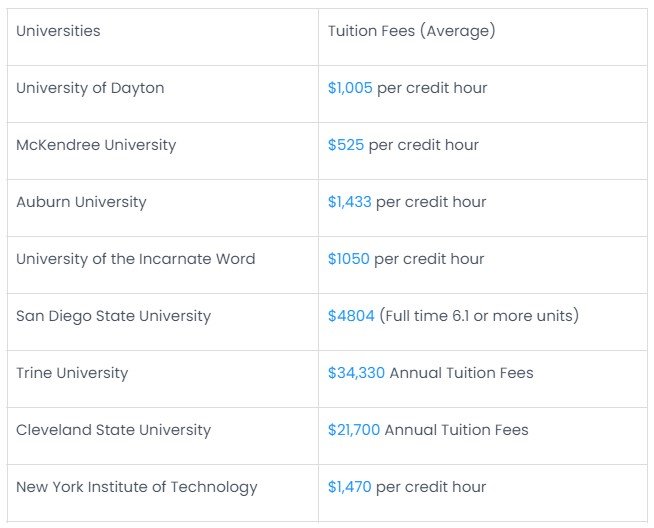Click New York Institute of Technology cell

pos(163,493)
